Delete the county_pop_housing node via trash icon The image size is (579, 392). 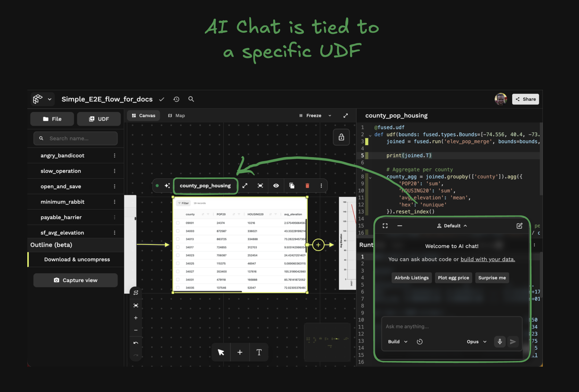[x=307, y=185]
